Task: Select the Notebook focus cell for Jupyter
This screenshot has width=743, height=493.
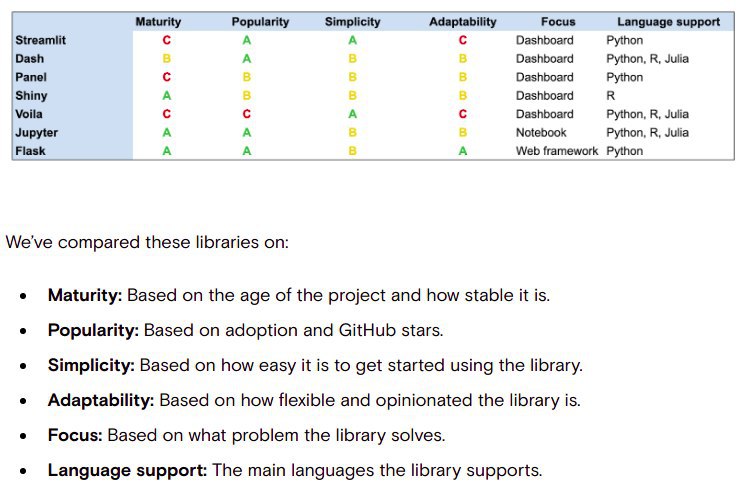Action: (x=541, y=133)
